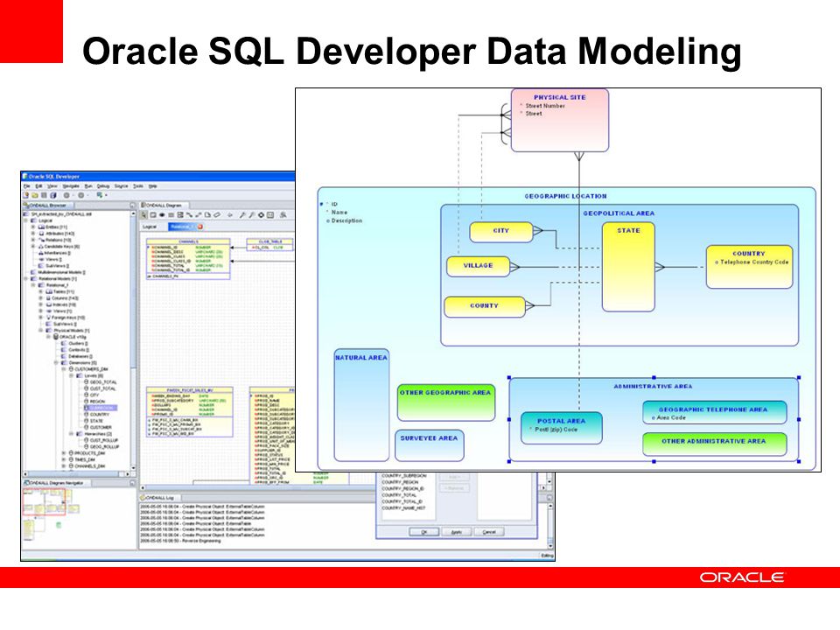
Task: Click the Open folder toolbar icon
Action: tap(35, 195)
